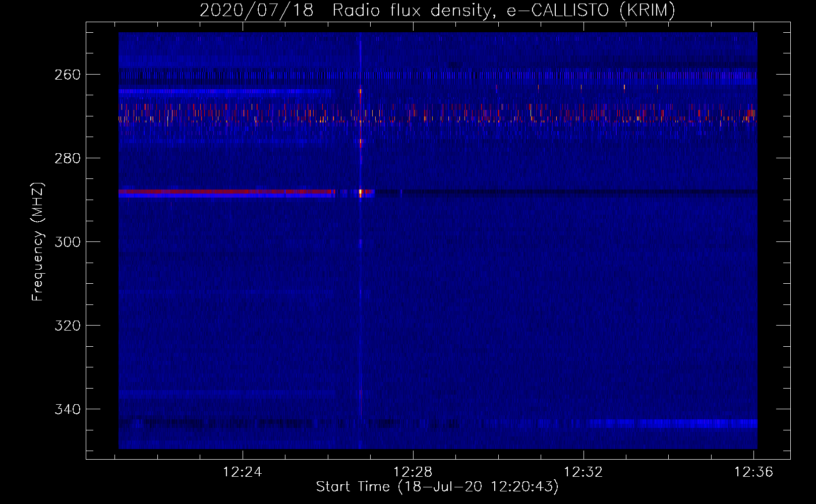This screenshot has height=504, width=816.
Task: Click the 340 frequency tick label
Action: point(68,409)
